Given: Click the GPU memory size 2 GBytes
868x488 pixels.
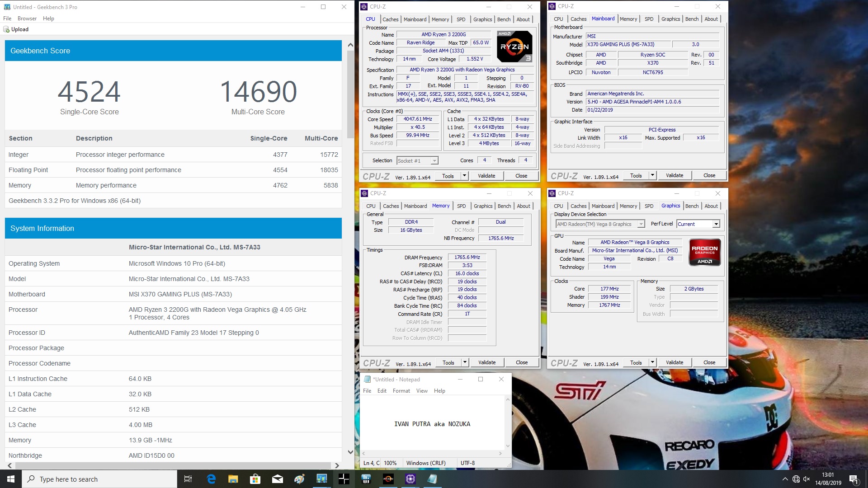Looking at the screenshot, I should pyautogui.click(x=694, y=289).
